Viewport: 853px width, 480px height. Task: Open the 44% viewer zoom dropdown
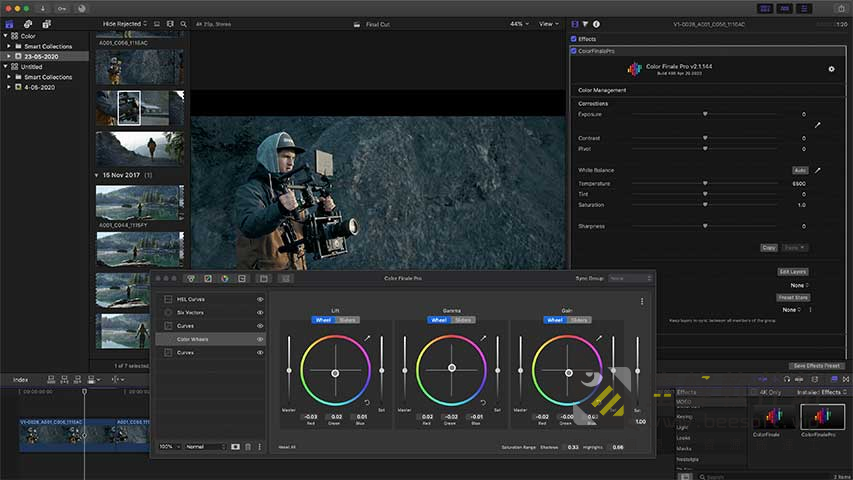[x=520, y=24]
